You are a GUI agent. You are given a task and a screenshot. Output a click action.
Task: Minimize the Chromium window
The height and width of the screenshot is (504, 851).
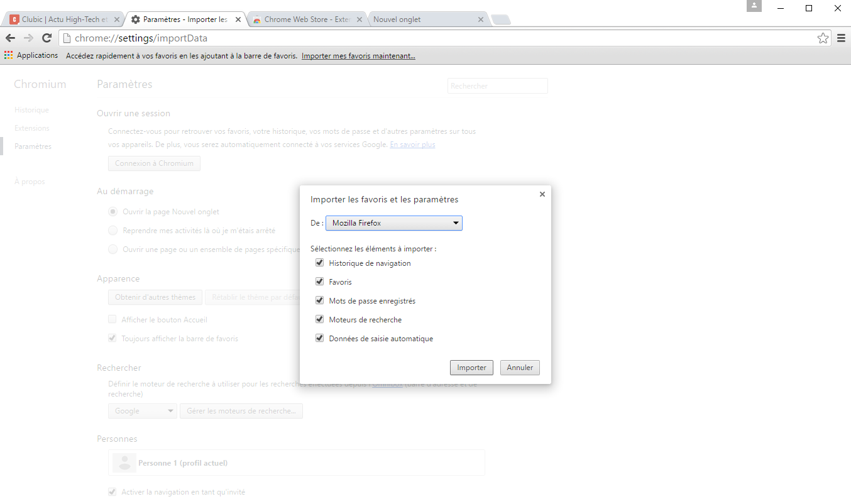780,8
